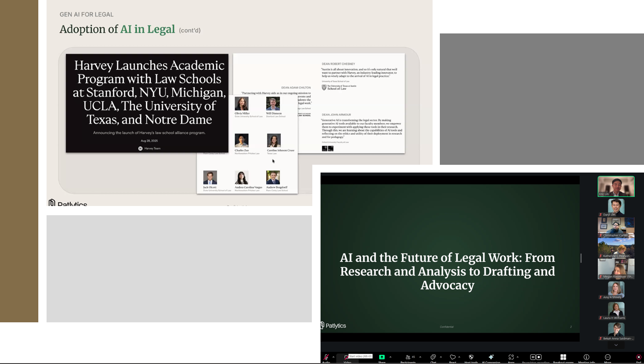Click the Harvey Launches Academic Program headline card

(147, 103)
